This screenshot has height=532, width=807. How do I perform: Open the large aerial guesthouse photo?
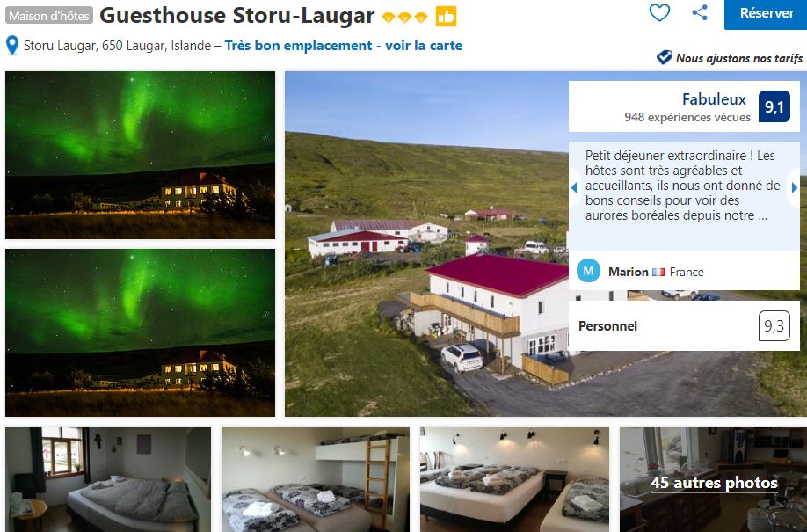pos(426,244)
